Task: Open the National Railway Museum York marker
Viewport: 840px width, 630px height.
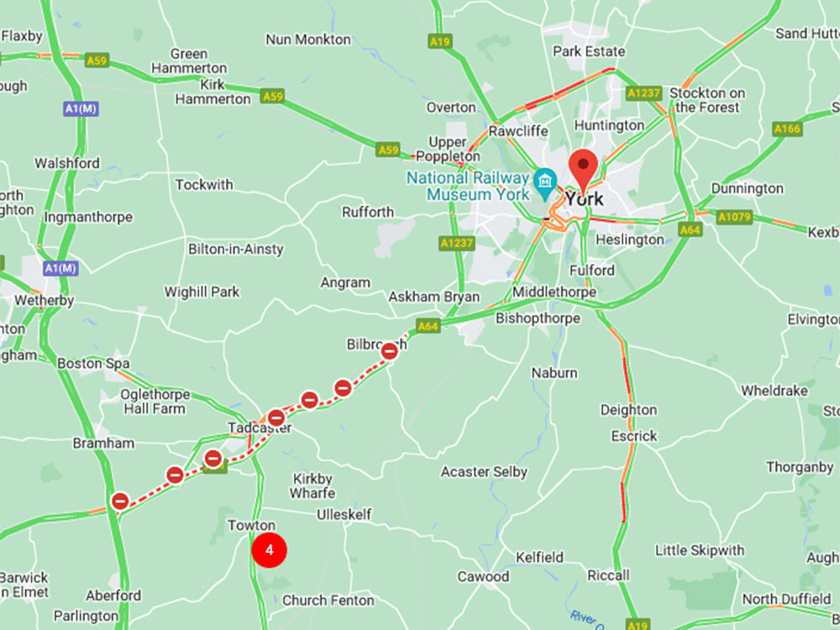Action: (545, 182)
